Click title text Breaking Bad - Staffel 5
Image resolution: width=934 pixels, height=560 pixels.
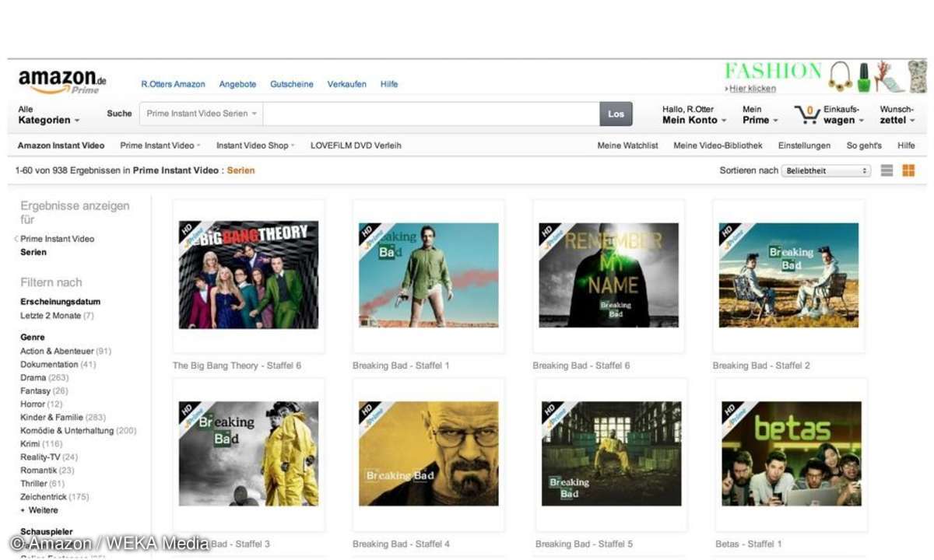(x=584, y=544)
